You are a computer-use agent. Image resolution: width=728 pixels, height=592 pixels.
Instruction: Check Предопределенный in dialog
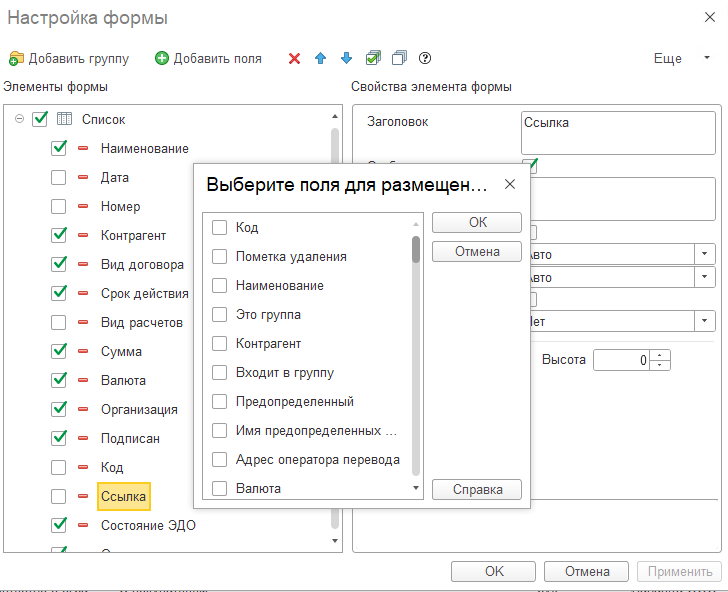pyautogui.click(x=219, y=401)
